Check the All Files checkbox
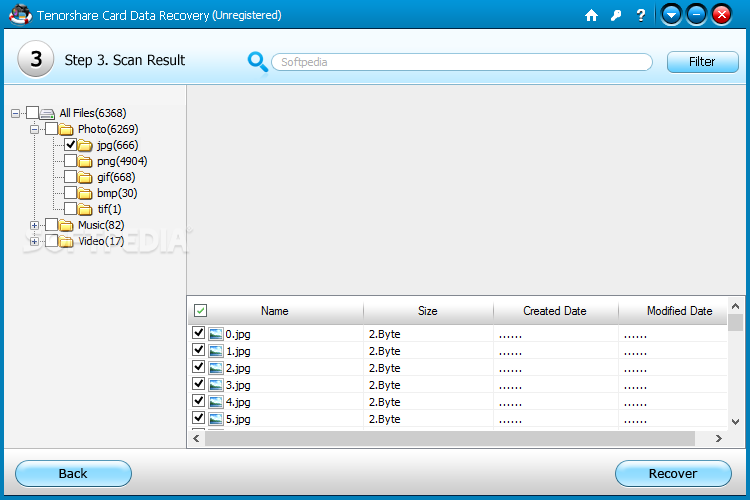This screenshot has width=750, height=500. click(33, 113)
